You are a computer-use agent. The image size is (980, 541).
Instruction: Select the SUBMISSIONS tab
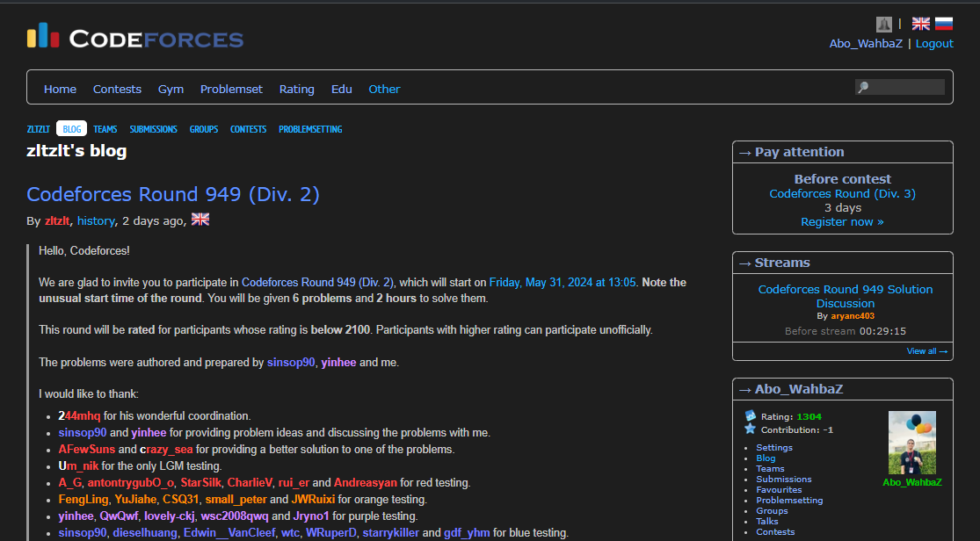153,129
